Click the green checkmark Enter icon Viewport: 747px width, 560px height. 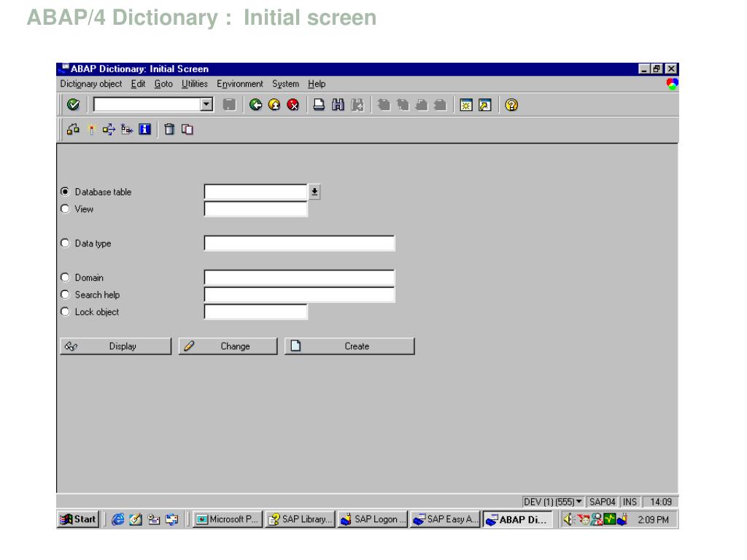point(73,104)
